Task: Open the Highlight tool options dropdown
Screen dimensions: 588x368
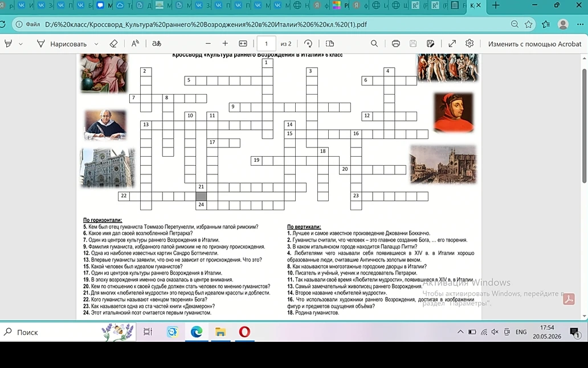Action: [x=21, y=44]
